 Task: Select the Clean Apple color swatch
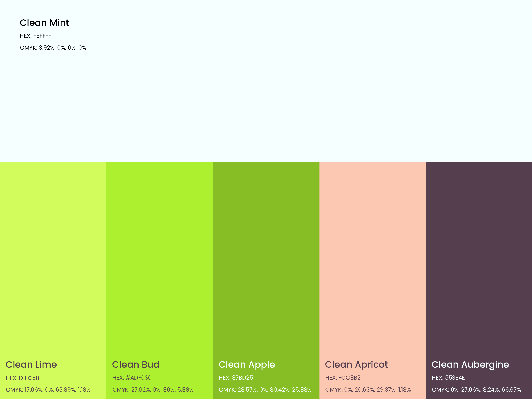pos(266,253)
